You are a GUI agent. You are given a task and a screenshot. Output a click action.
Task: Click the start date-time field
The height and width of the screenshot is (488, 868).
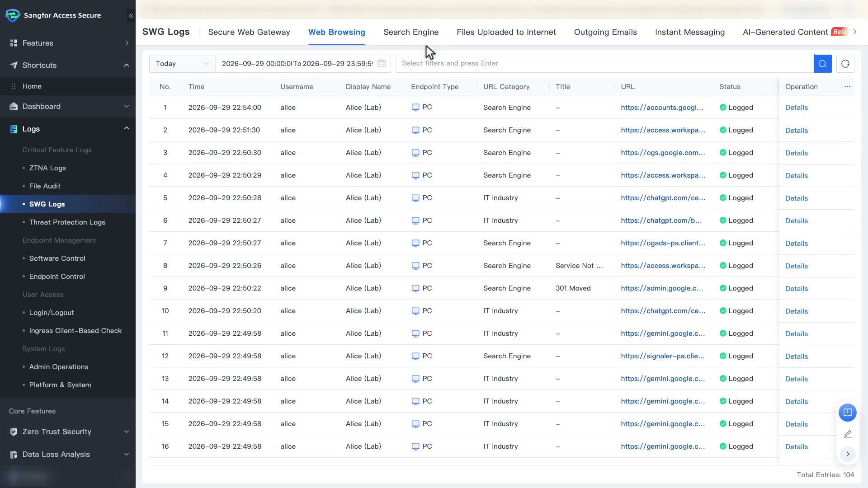pyautogui.click(x=256, y=64)
